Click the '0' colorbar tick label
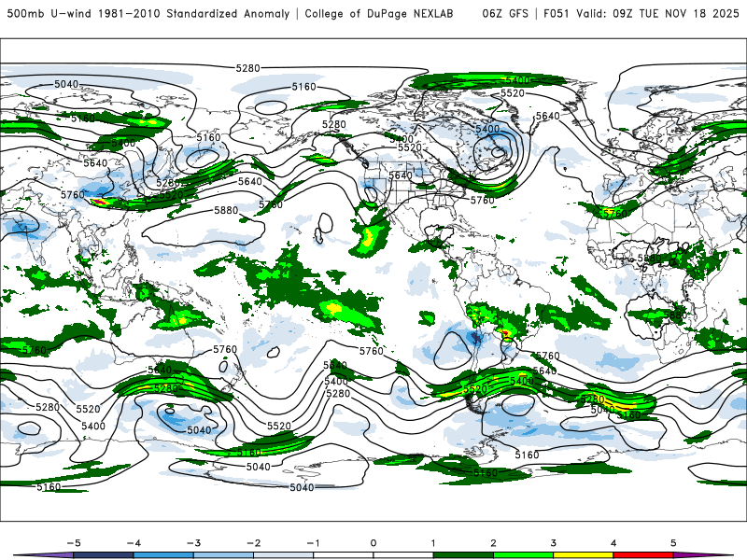Screen dimensions: 747x560 click(x=373, y=543)
